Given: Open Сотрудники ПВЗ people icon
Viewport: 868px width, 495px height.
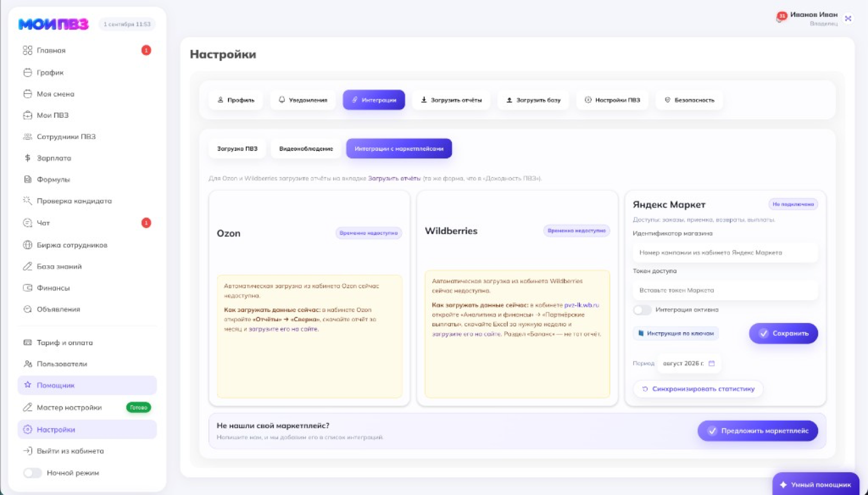Looking at the screenshot, I should tap(28, 137).
